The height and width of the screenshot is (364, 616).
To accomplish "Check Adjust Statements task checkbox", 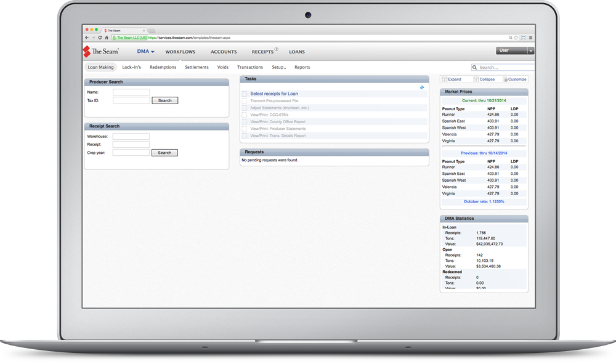I will (x=245, y=108).
